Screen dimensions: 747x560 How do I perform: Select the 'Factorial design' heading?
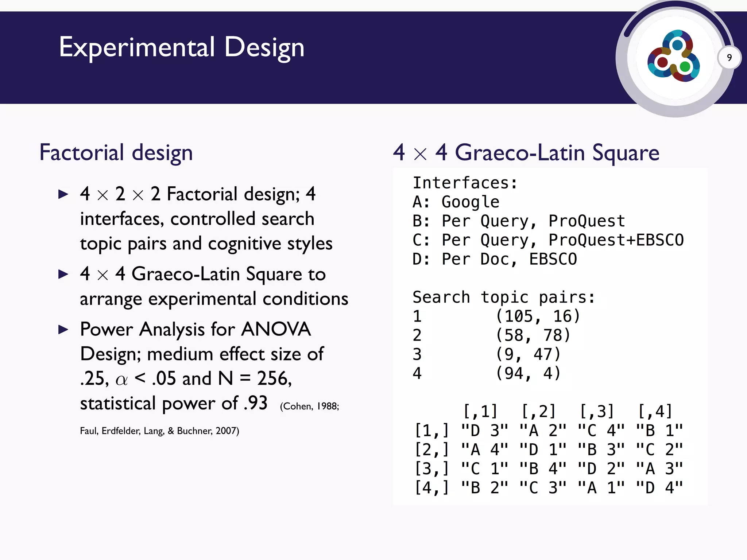pos(116,153)
